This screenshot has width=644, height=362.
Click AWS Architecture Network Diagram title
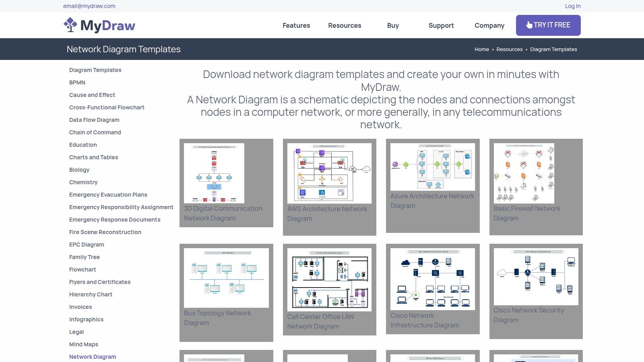pyautogui.click(x=327, y=214)
